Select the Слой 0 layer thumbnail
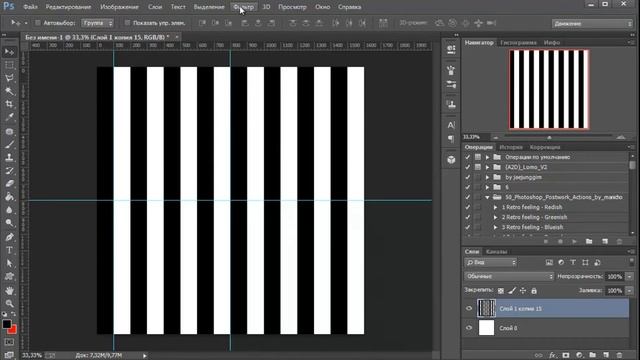The height and width of the screenshot is (360, 640). click(x=486, y=328)
